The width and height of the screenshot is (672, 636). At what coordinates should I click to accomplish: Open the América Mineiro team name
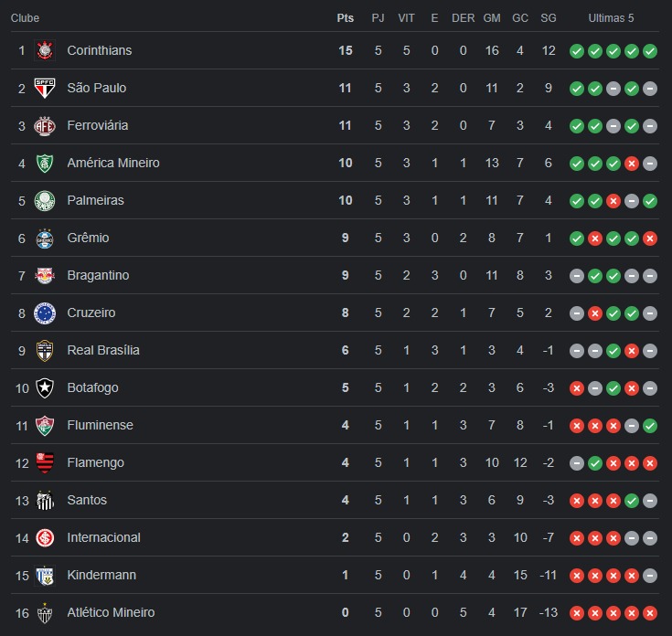pyautogui.click(x=113, y=163)
